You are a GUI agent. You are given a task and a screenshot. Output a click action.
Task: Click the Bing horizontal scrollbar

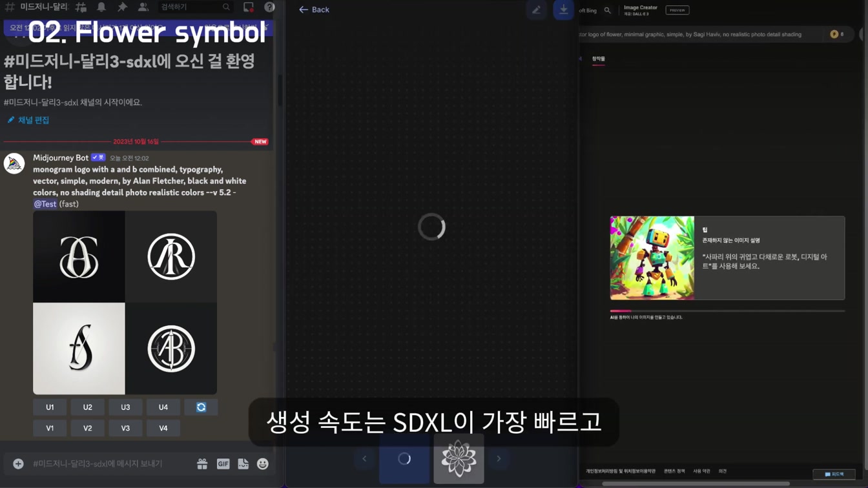[x=696, y=483]
